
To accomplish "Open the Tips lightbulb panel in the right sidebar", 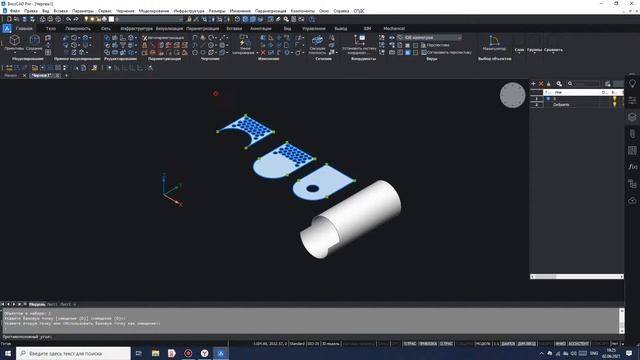I will click(632, 84).
